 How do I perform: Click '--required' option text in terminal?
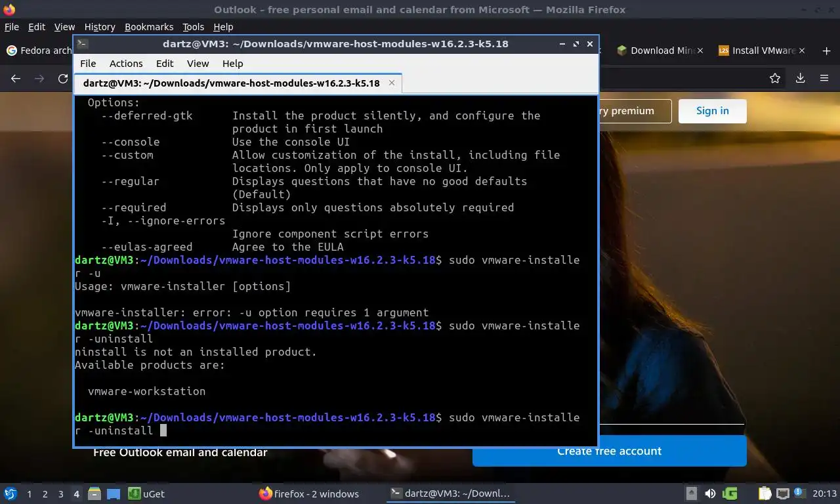[133, 207]
